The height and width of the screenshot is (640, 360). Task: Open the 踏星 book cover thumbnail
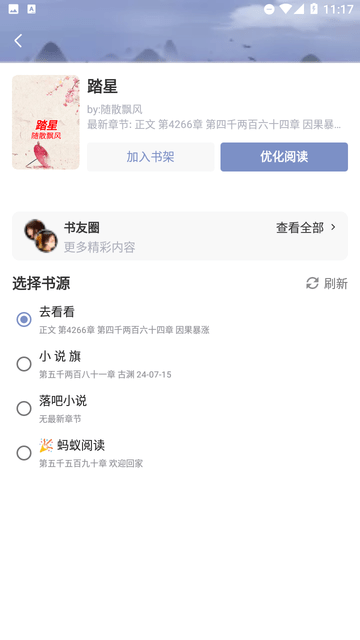pyautogui.click(x=46, y=122)
